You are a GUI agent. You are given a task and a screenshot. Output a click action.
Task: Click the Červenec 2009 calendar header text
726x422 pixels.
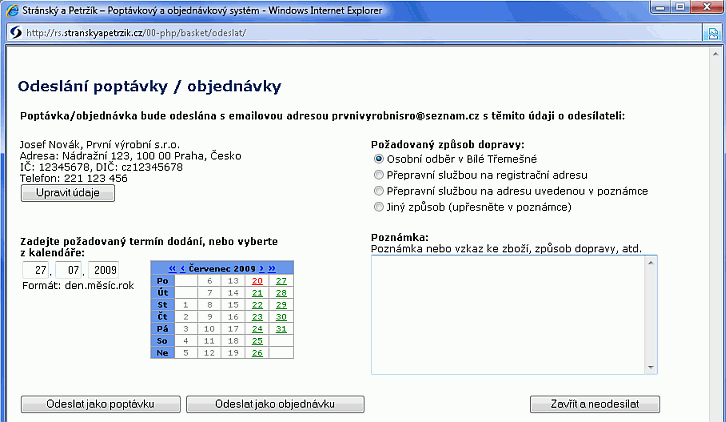click(222, 269)
